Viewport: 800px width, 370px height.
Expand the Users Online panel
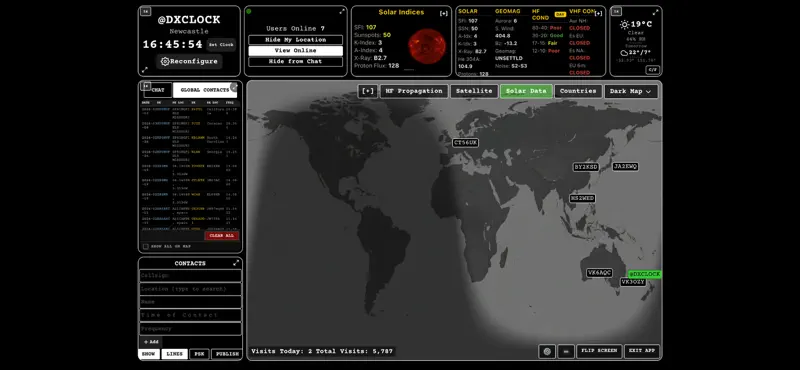pos(342,11)
